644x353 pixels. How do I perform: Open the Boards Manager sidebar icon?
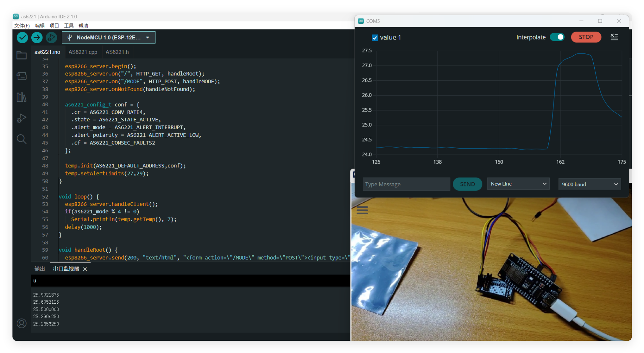tap(21, 76)
